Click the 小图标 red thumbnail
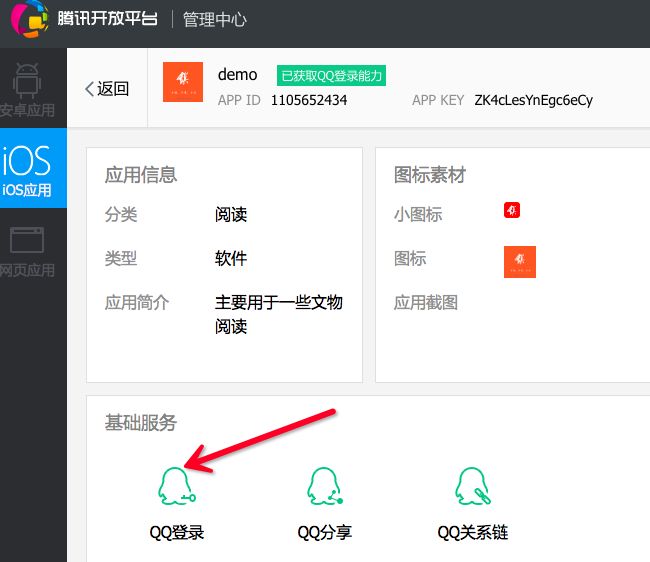This screenshot has height=562, width=650. (512, 210)
